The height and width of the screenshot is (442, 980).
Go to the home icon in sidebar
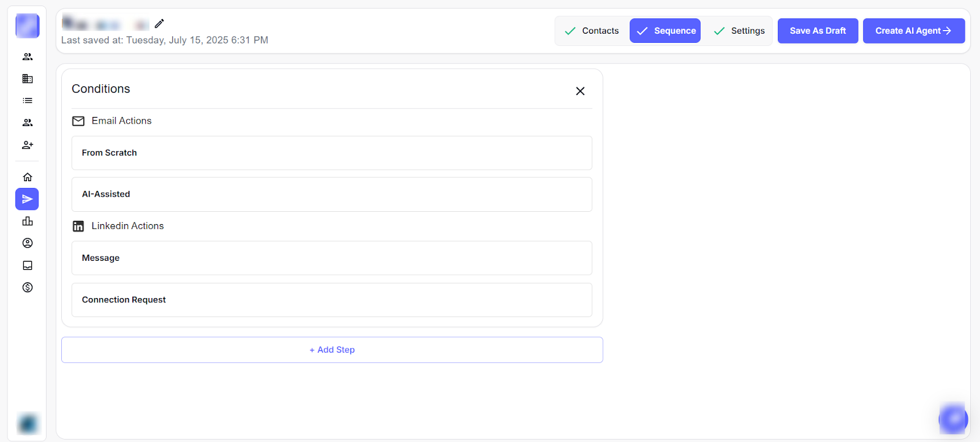pos(28,177)
